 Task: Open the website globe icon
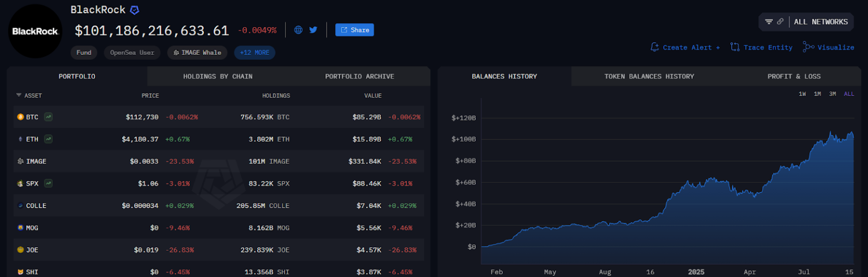click(x=298, y=30)
